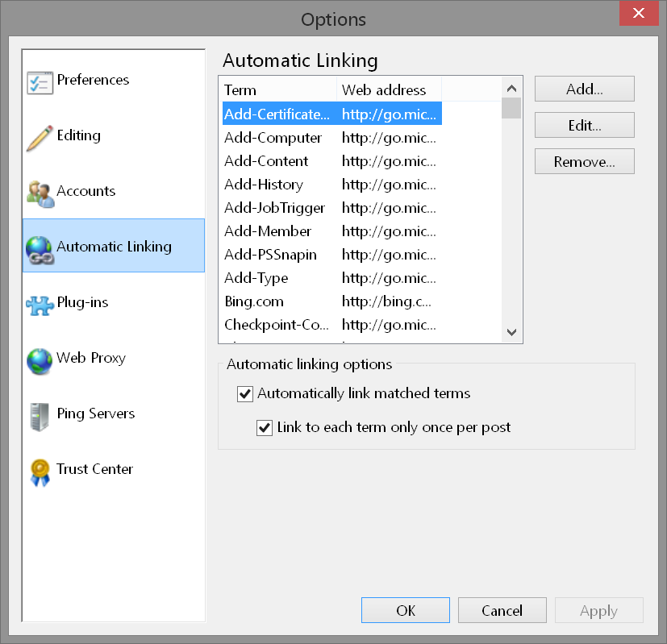Sort list by Term column header
This screenshot has height=644, width=667.
click(277, 89)
